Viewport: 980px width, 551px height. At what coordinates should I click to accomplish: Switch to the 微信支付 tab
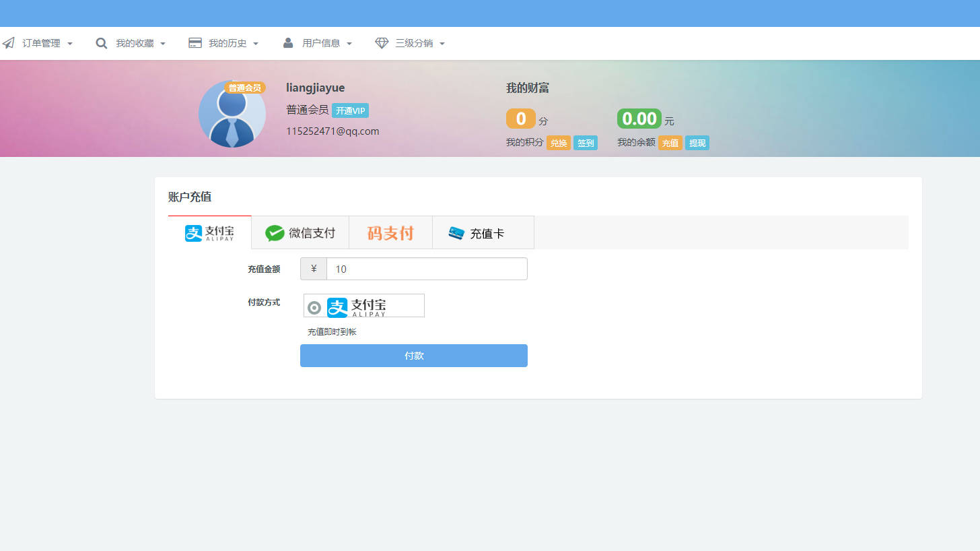pos(300,233)
